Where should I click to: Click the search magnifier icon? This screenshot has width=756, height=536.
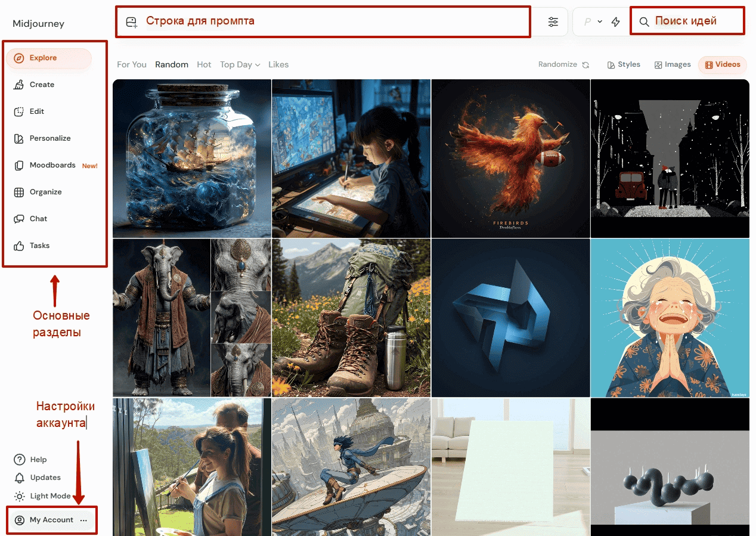644,22
